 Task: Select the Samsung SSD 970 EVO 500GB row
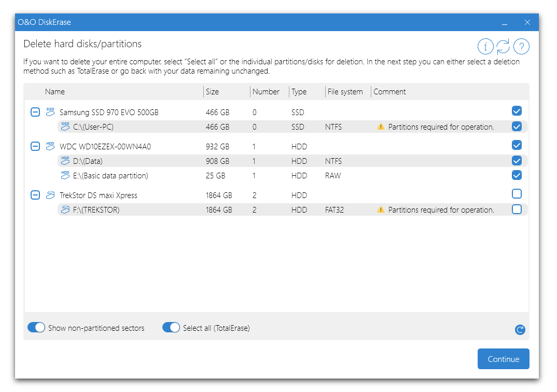(x=276, y=112)
